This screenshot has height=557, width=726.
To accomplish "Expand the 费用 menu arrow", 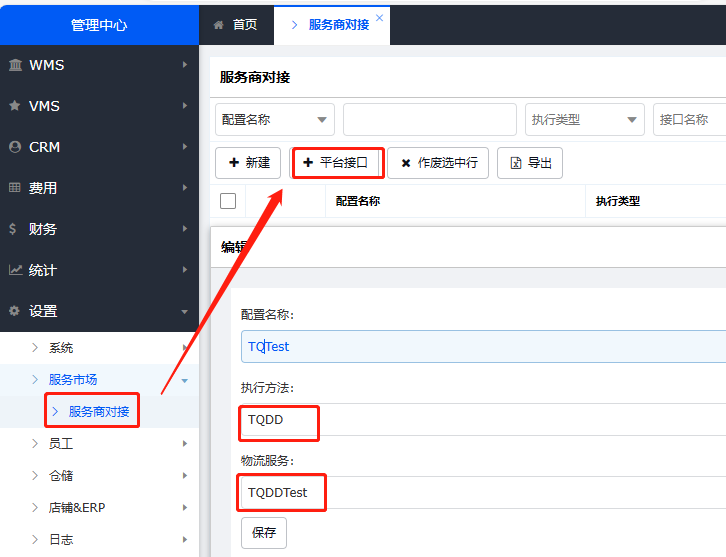I will (185, 188).
